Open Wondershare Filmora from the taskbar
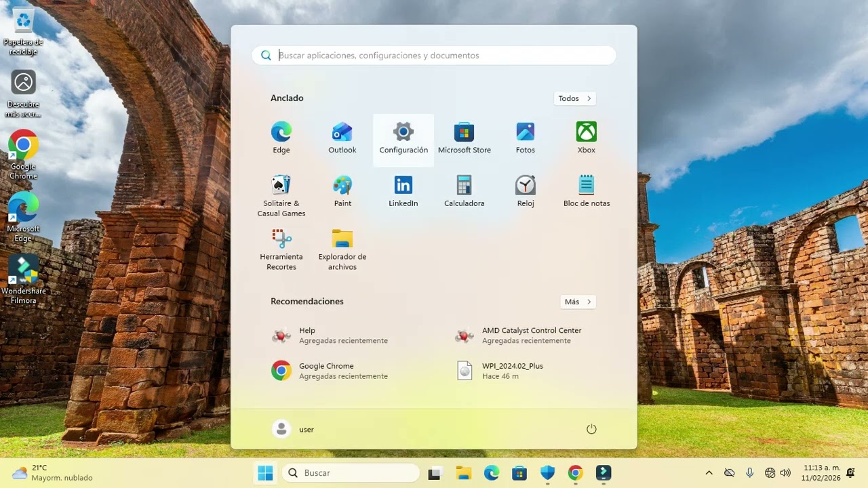Screen dimensions: 868x488 (604, 472)
